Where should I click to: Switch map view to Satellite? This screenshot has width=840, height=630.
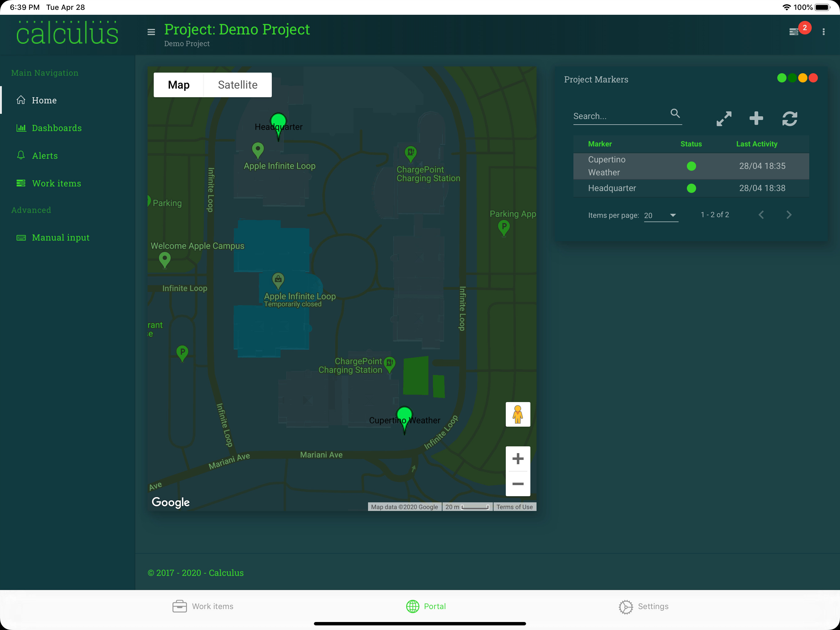[x=238, y=85]
